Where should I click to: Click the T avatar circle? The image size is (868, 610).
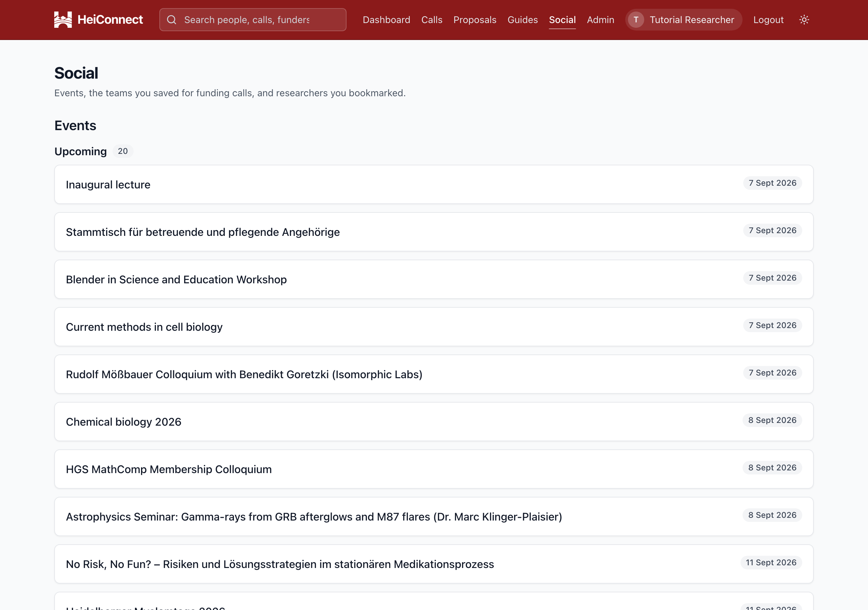[636, 20]
